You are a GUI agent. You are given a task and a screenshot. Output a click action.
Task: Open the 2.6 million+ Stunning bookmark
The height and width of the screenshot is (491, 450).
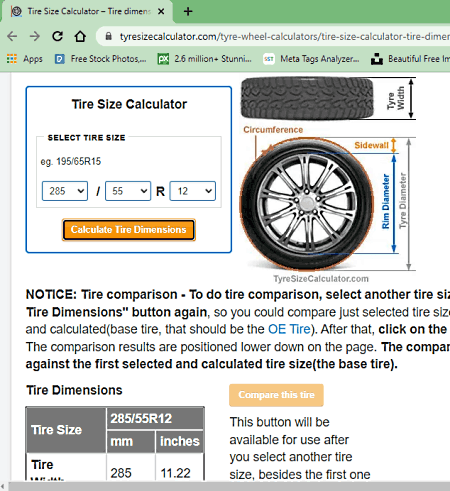(x=205, y=59)
